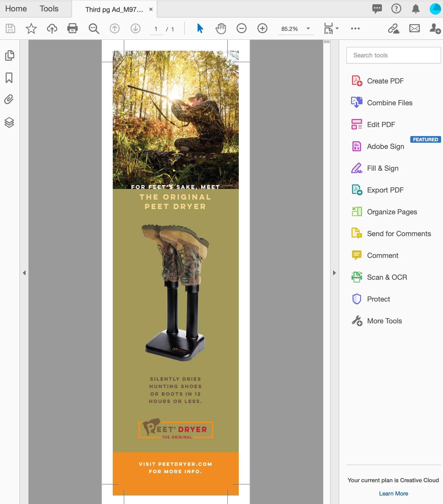Open Page Thumbnails panel icon
Viewport: 443px width, 504px height.
(x=9, y=56)
